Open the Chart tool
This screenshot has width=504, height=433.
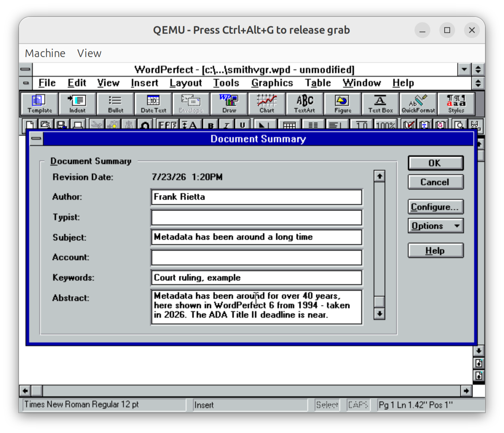[267, 104]
